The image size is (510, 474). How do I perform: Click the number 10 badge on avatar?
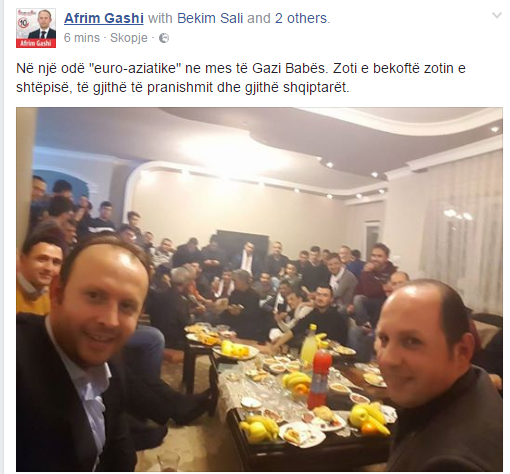coord(24,22)
